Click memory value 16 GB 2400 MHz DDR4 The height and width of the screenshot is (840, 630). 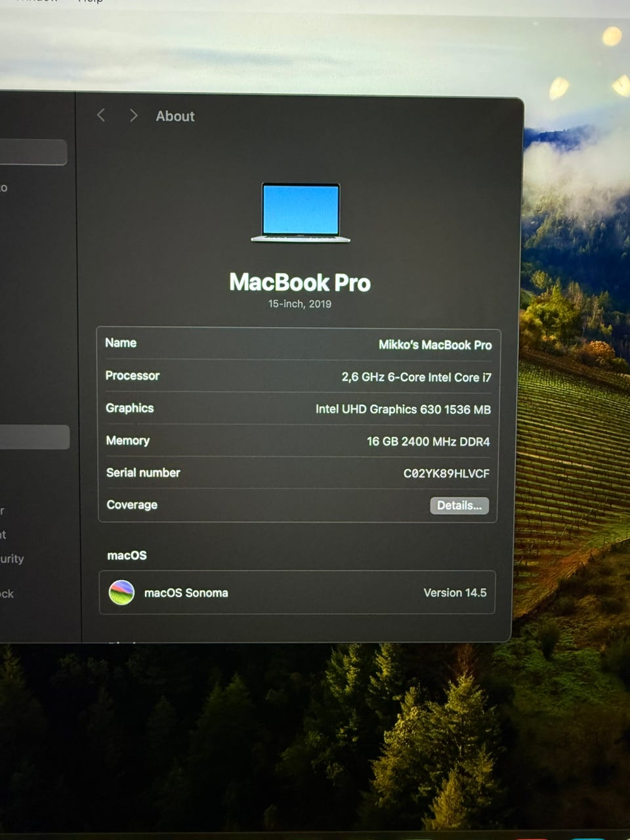tap(428, 442)
